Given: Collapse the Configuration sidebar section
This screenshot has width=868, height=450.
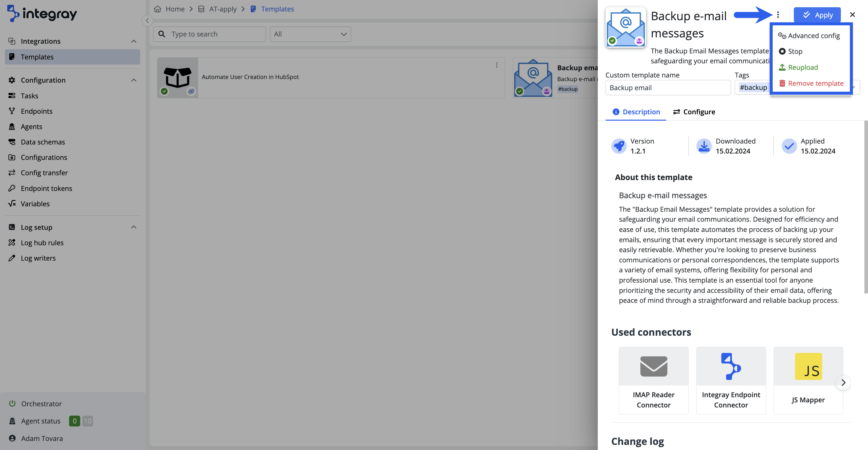Looking at the screenshot, I should click(x=133, y=80).
